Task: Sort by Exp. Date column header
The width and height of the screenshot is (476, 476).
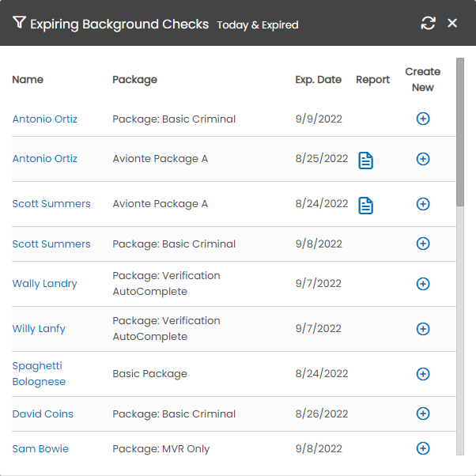Action: tap(318, 79)
